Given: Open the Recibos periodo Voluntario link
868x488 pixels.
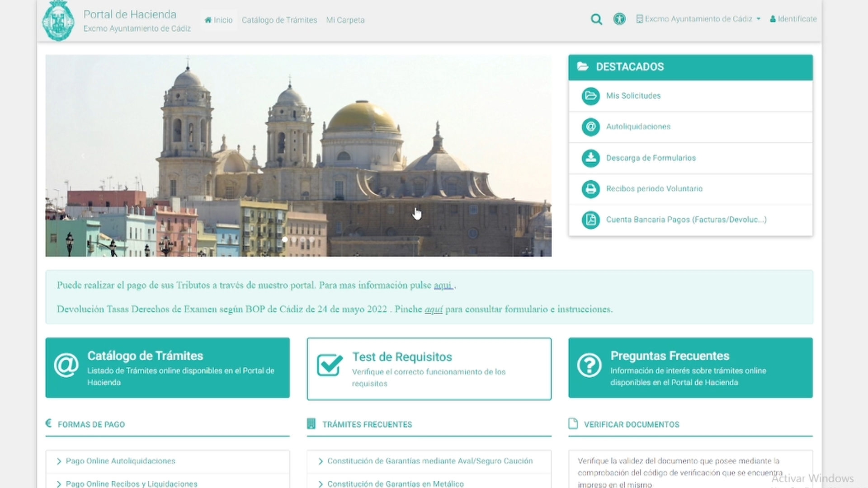Looking at the screenshot, I should tap(654, 188).
